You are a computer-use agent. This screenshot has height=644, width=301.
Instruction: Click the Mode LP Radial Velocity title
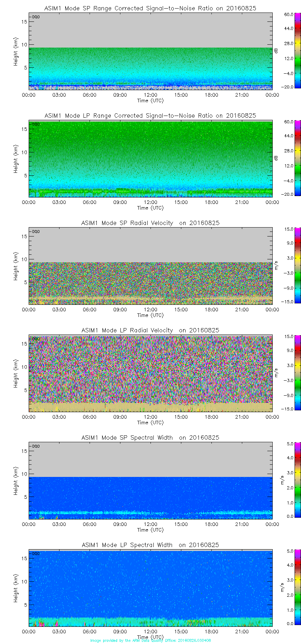coord(150,330)
